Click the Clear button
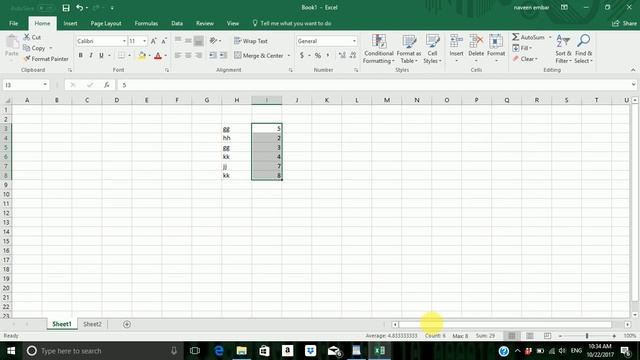640x360 pixels. [525, 59]
